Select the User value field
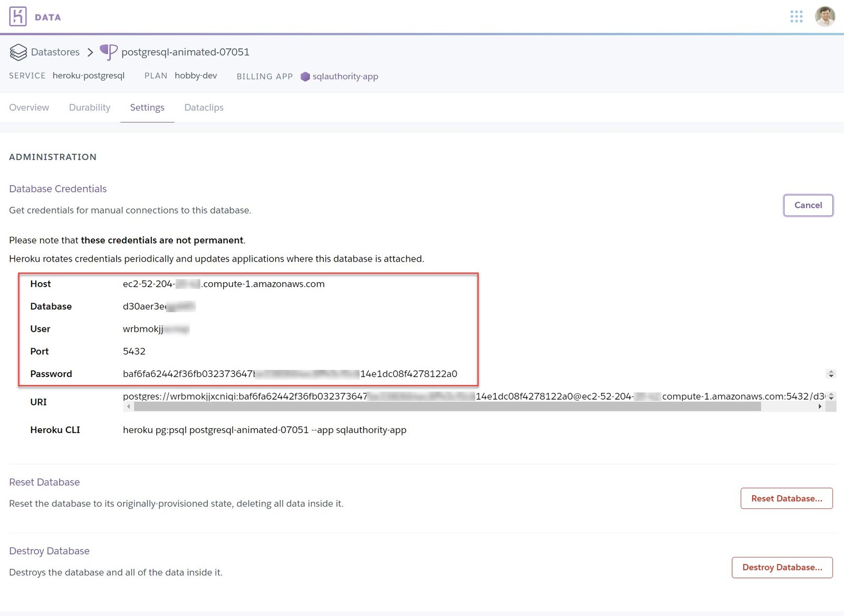Viewport: 844px width, 616px height. [156, 329]
